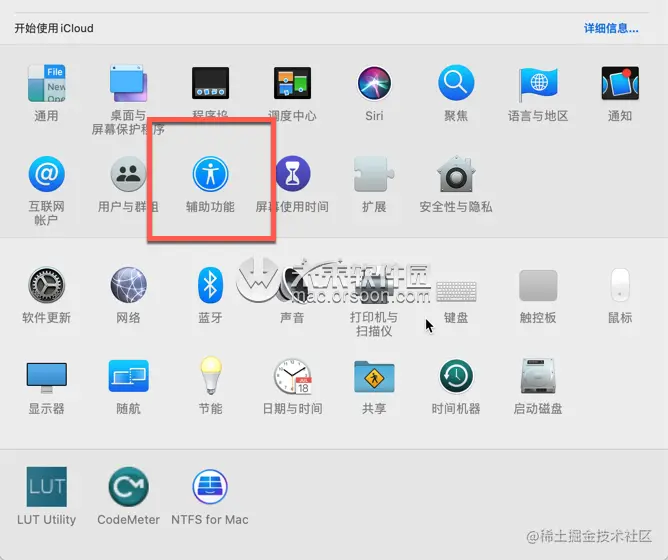
Task: Open 时间机器 Time Machine icon
Action: (456, 376)
